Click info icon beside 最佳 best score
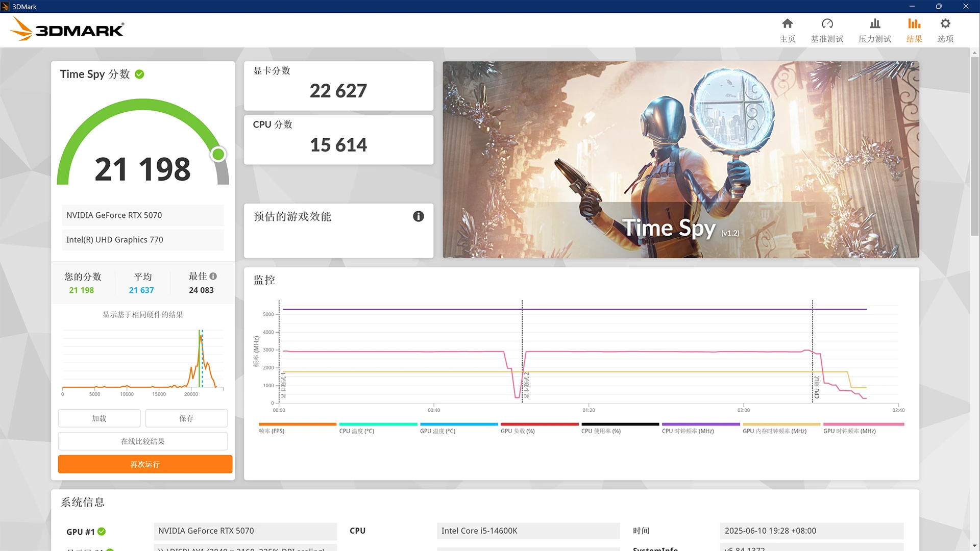980x551 pixels. [x=213, y=276]
